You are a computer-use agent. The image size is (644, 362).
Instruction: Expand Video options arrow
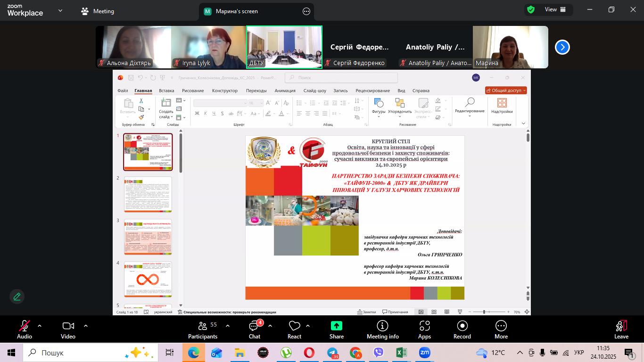coord(86,326)
